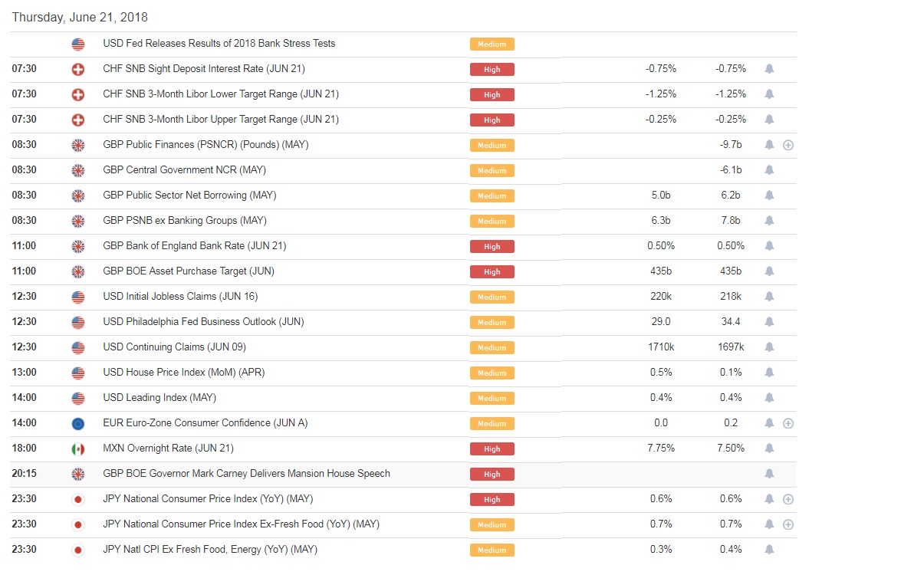Click Japan flag icon beside Natl CPI Ex Fresh Food, Energy
This screenshot has height=575, width=924.
(77, 550)
